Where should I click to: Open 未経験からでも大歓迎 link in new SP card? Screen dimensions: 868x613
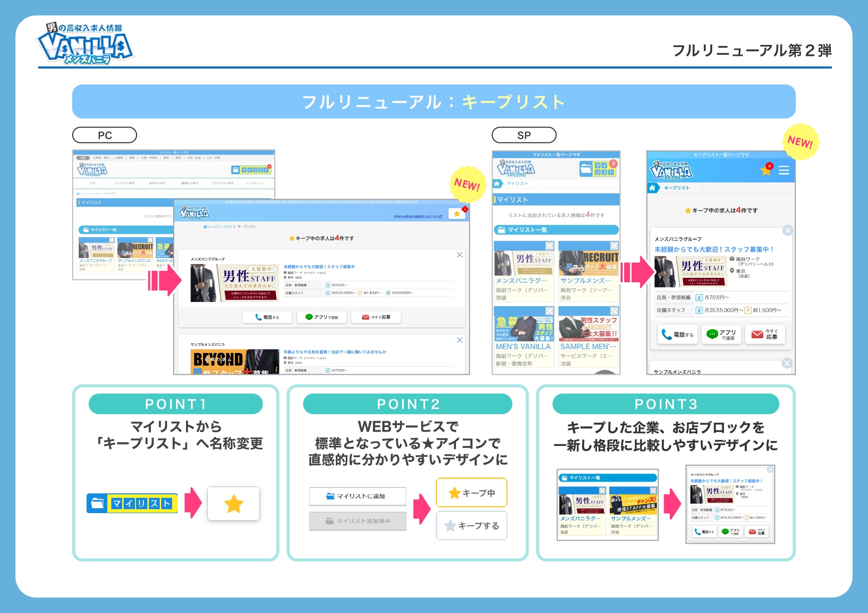pyautogui.click(x=714, y=250)
